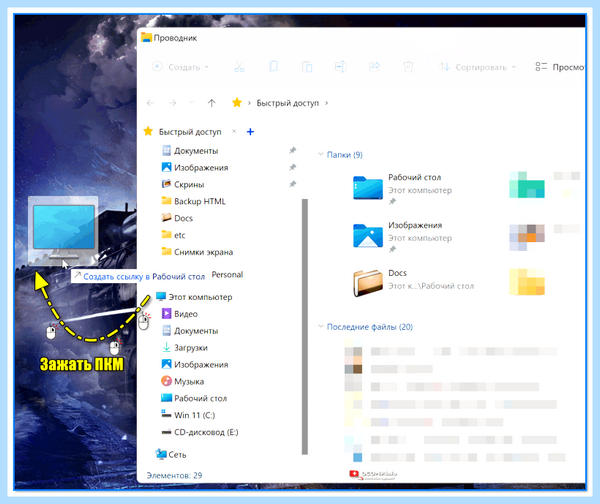Viewport: 600px width, 504px height.
Task: Select the Изображения folder tile
Action: 402,236
